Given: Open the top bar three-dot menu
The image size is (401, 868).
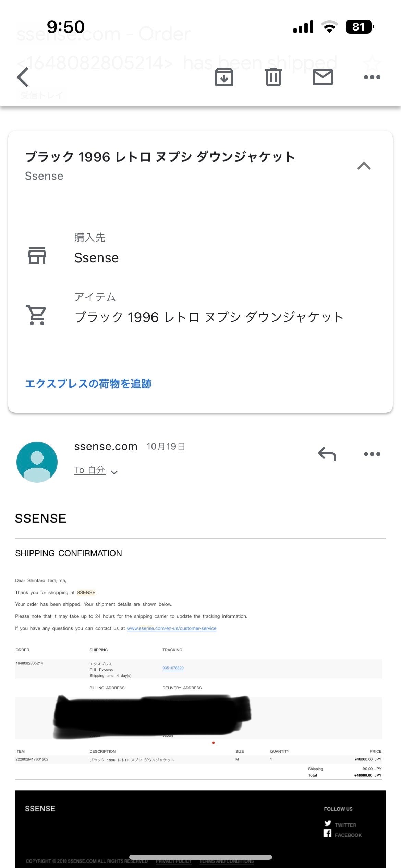Looking at the screenshot, I should [x=372, y=77].
